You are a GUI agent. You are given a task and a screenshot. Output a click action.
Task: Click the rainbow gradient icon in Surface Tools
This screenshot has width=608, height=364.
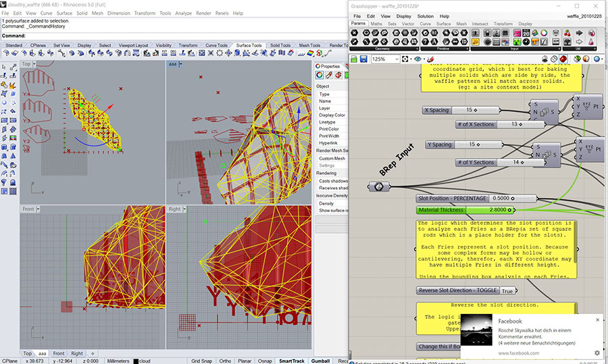point(310,53)
